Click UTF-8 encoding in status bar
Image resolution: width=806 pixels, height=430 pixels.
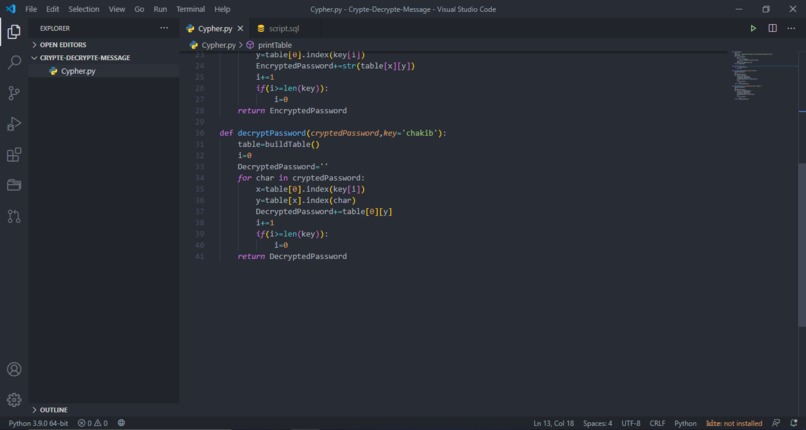(x=631, y=423)
